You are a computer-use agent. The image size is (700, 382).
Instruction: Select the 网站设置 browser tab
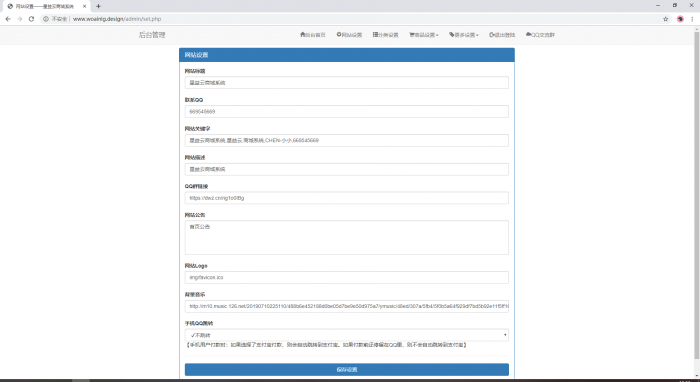[x=45, y=6]
